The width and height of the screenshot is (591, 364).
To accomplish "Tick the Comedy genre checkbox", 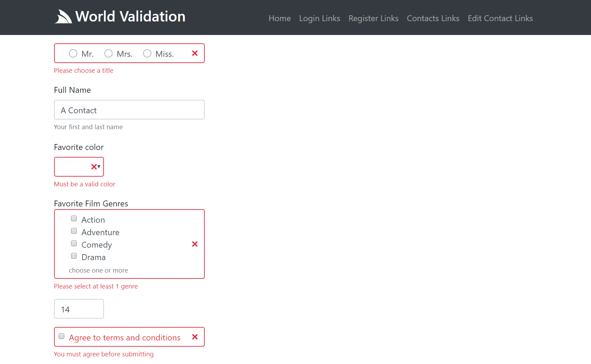I will click(74, 243).
